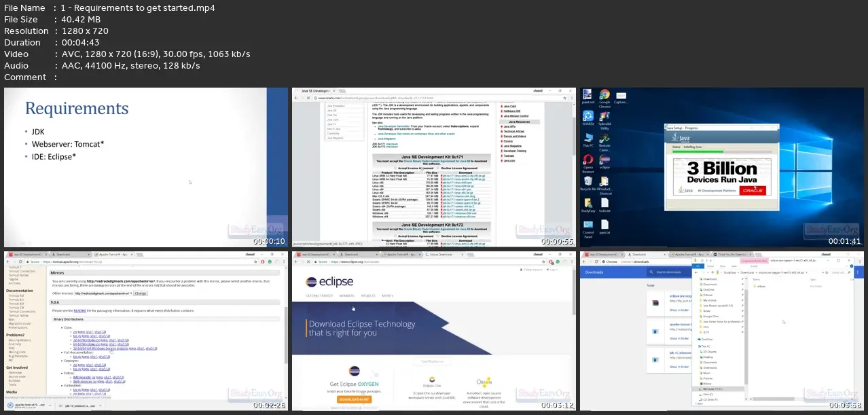This screenshot has height=415, width=868.
Task: Select the Recycle Bin icon
Action: tap(588, 183)
